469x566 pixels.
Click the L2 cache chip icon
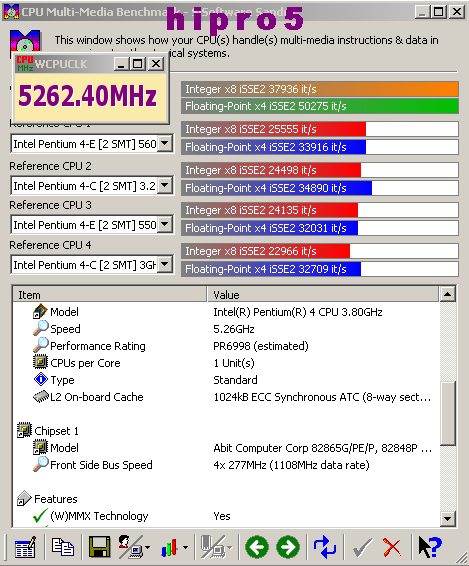click(40, 396)
